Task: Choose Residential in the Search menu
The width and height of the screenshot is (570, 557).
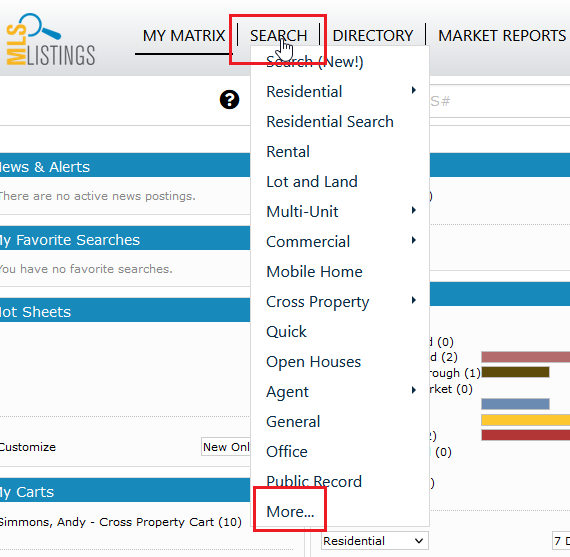Action: [x=304, y=92]
